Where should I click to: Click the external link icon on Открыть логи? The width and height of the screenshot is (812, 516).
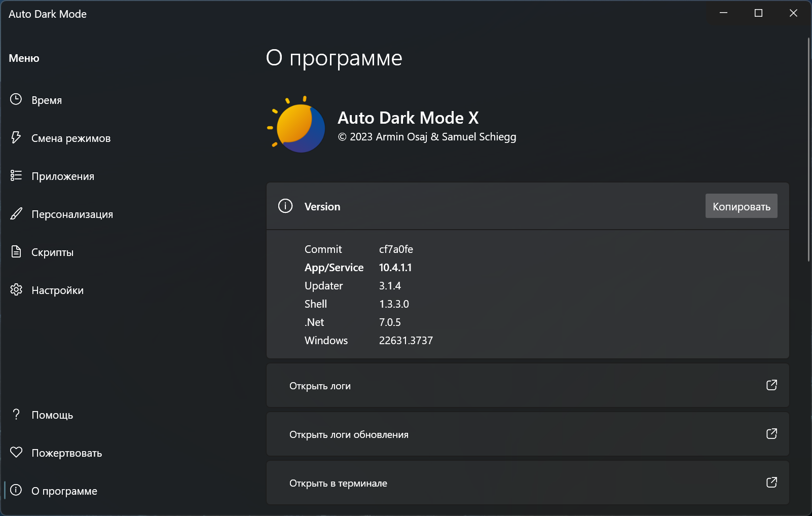(x=771, y=385)
